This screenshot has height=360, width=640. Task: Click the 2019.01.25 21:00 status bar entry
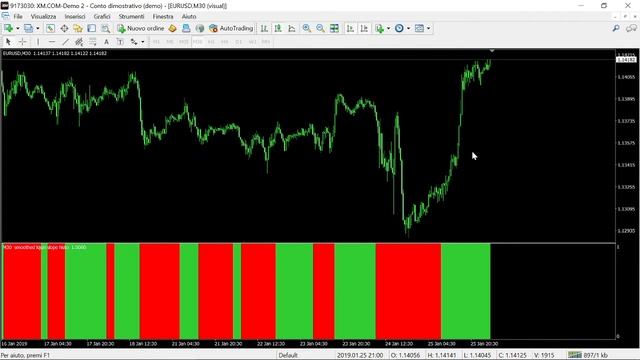360,356
